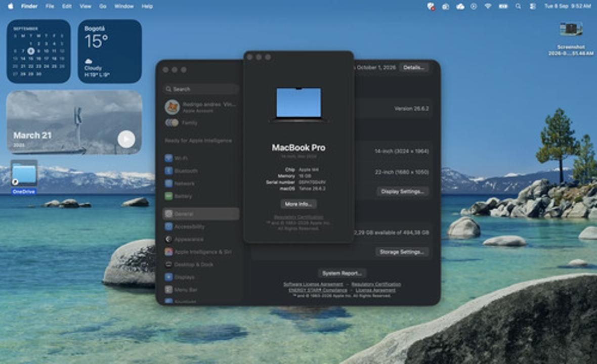Open the Bogotá weather widget
The width and height of the screenshot is (597, 364).
click(110, 52)
